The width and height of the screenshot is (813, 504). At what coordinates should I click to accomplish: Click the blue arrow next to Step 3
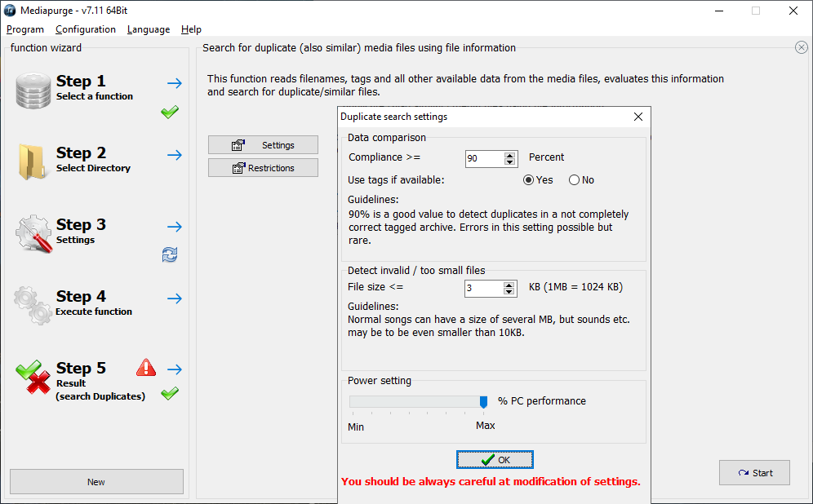(x=175, y=227)
